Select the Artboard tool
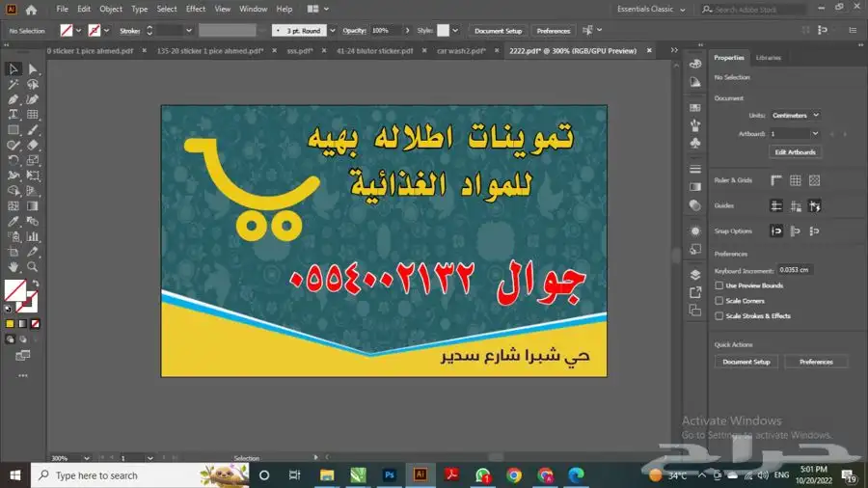 14,252
